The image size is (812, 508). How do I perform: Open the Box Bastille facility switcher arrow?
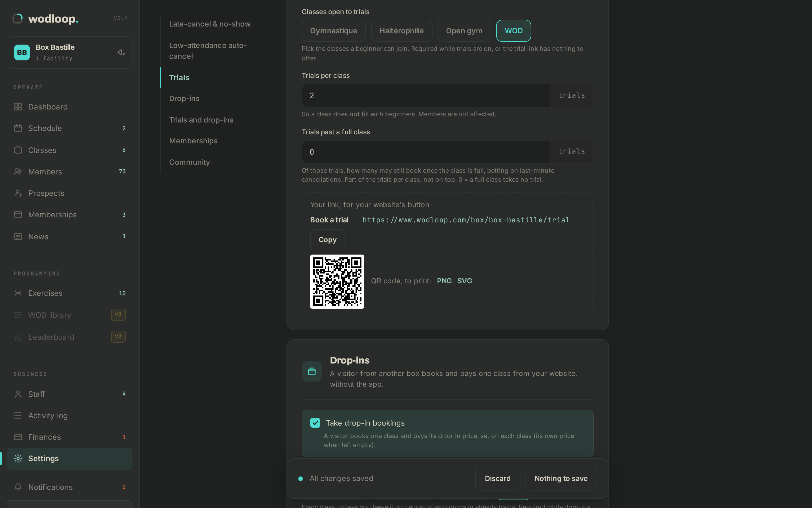coord(121,52)
